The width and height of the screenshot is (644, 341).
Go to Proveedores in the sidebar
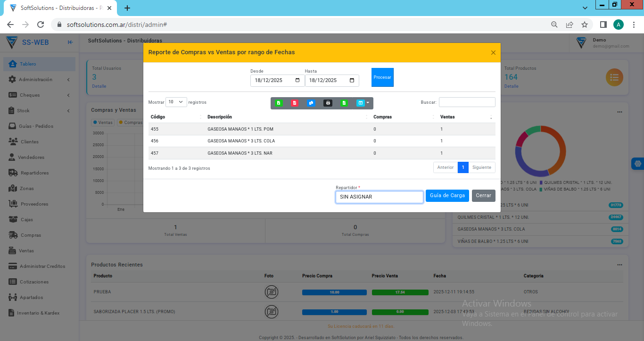pos(34,204)
